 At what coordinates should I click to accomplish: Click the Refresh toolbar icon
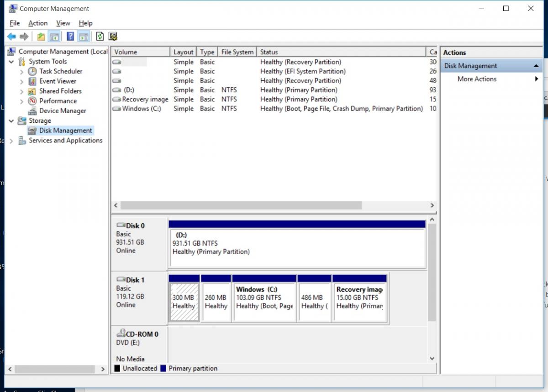100,37
